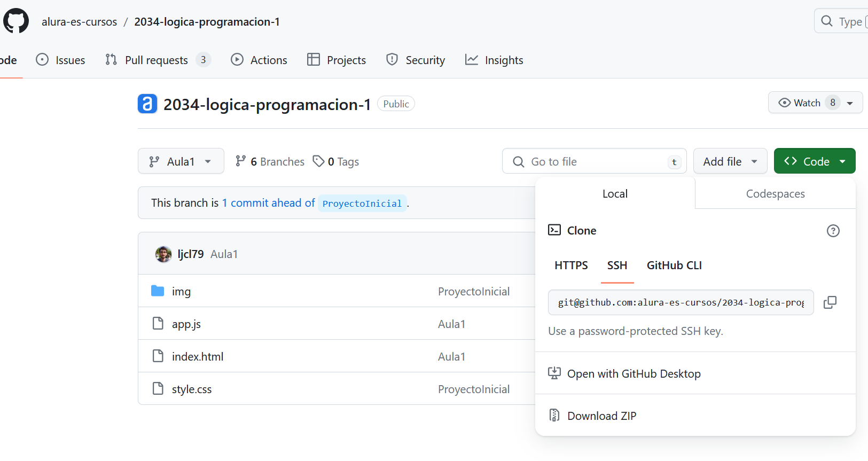Select the HTTPS clone option
Image resolution: width=868 pixels, height=461 pixels.
point(571,265)
